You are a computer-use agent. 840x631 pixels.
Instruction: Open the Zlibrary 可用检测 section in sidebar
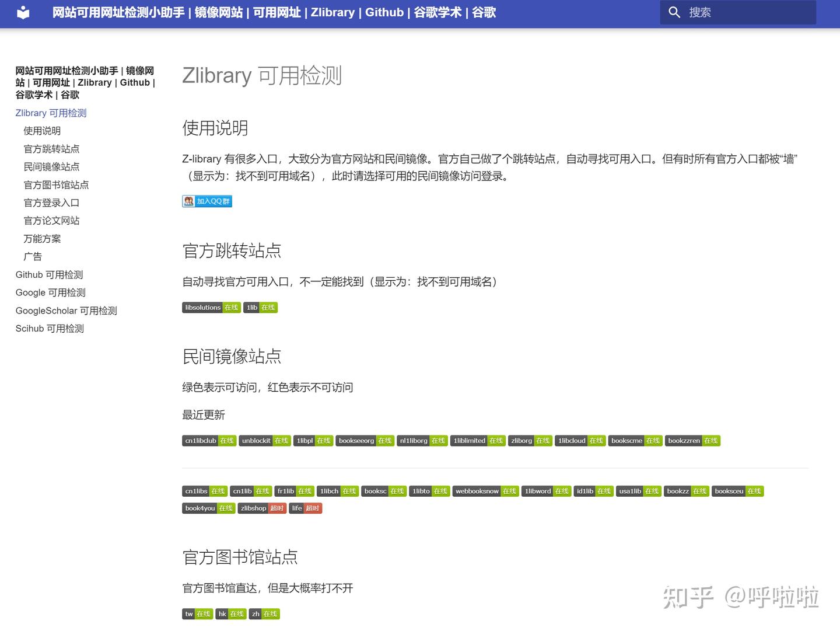pyautogui.click(x=51, y=113)
